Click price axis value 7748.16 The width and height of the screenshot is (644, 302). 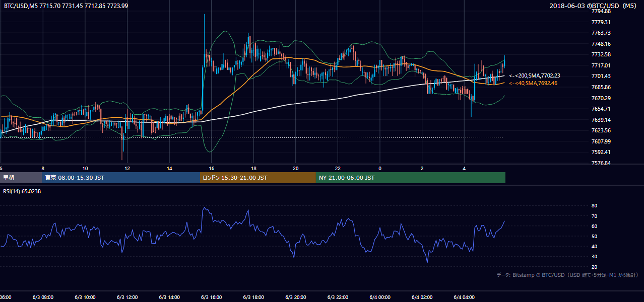tap(601, 44)
